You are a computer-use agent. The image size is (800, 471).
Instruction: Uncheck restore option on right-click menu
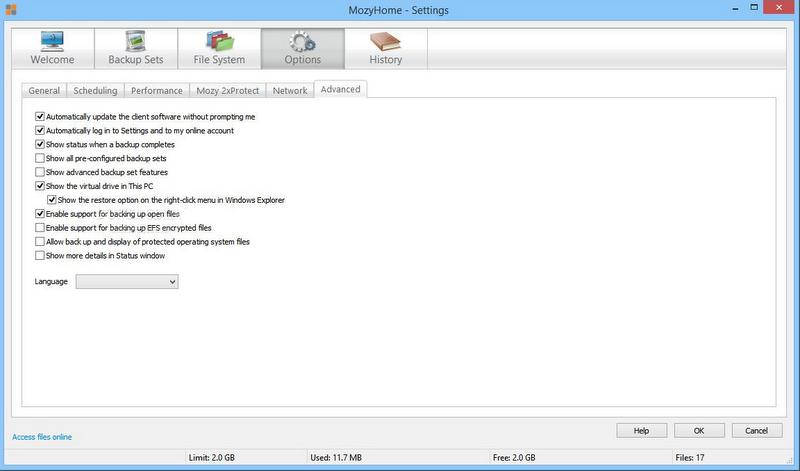click(52, 200)
